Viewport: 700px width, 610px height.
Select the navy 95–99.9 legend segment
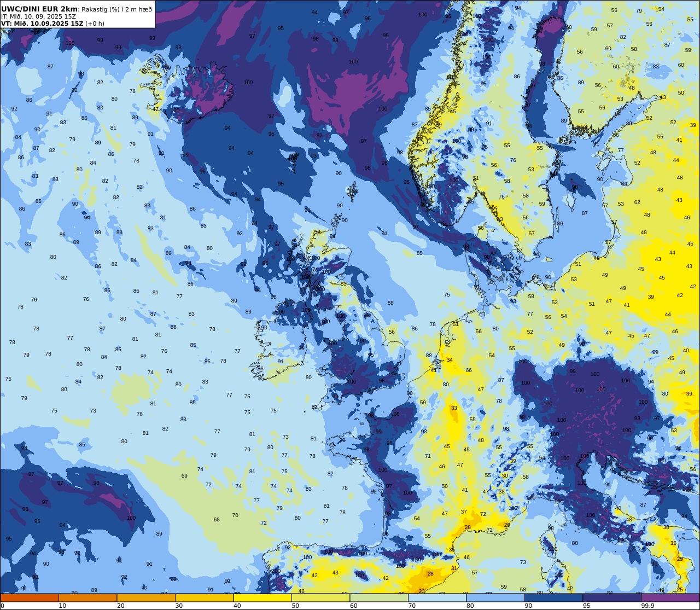click(x=612, y=598)
